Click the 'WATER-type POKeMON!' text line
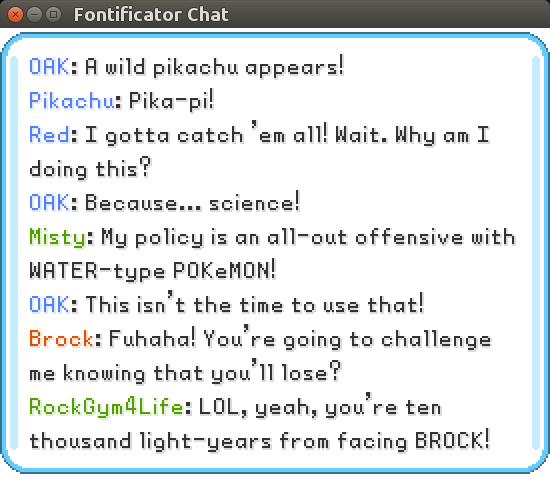 tap(153, 271)
